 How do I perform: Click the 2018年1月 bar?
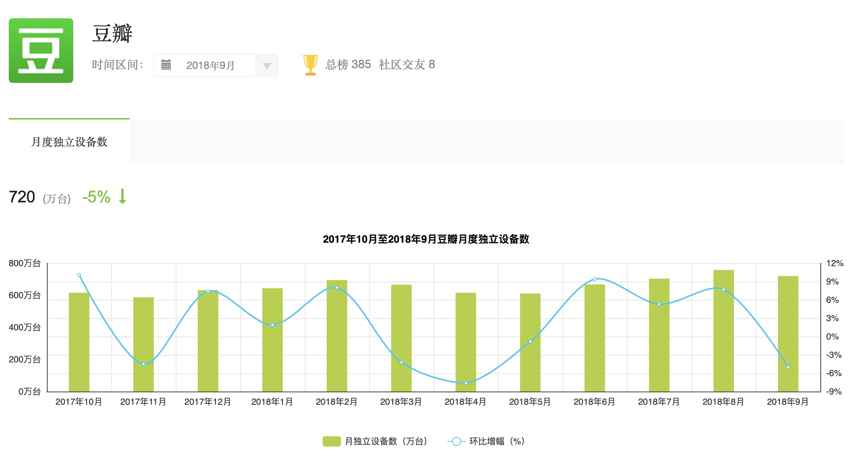(272, 340)
